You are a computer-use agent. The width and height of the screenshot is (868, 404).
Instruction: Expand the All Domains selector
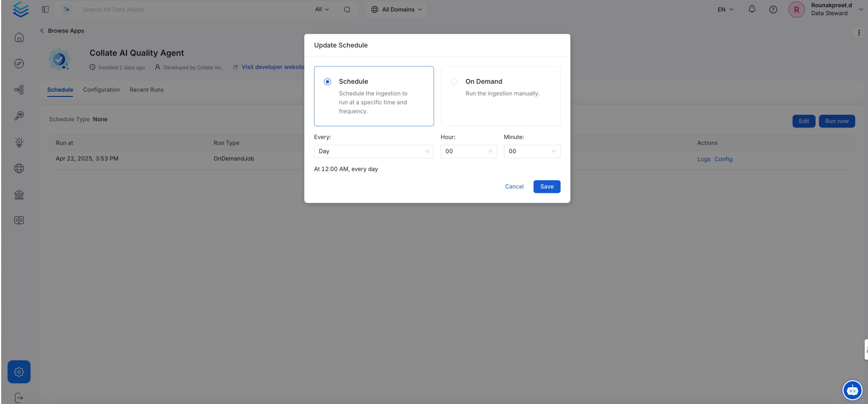click(397, 10)
